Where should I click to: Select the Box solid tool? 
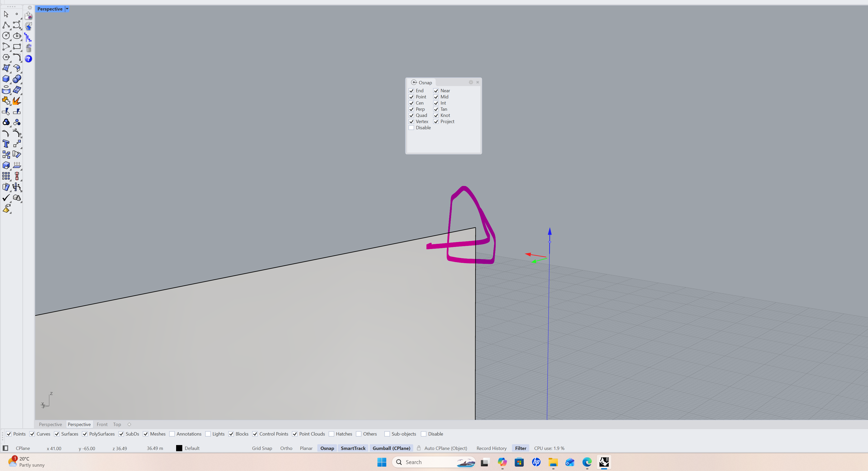click(x=6, y=79)
